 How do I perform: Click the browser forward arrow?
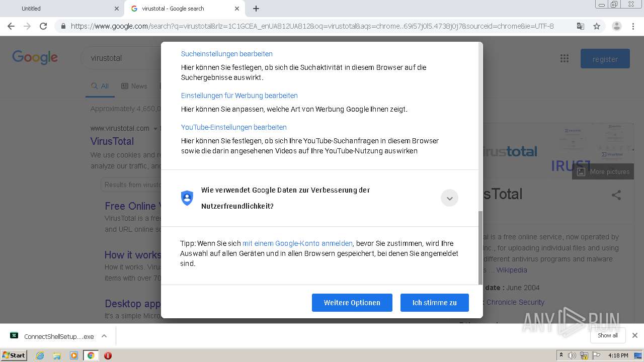(27, 26)
